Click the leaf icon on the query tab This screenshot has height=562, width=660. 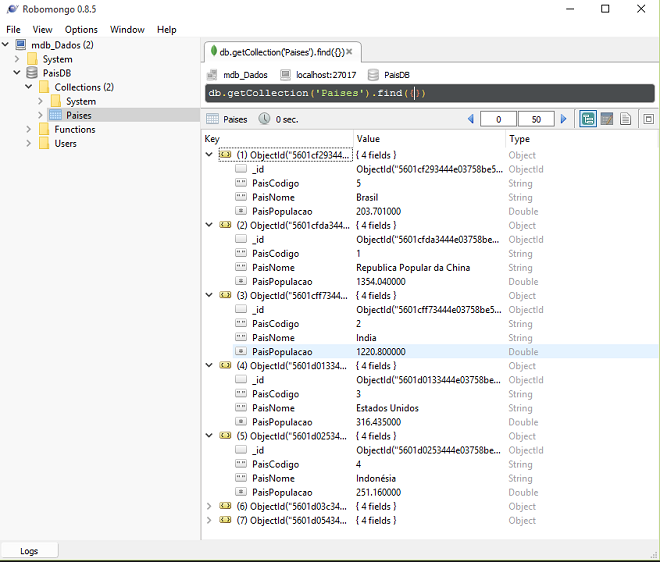point(214,51)
